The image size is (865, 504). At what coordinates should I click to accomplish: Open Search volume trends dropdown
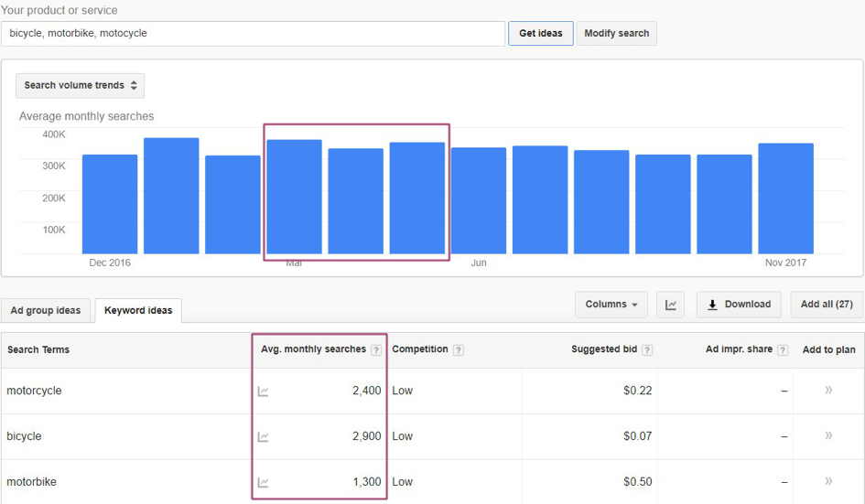(x=81, y=85)
